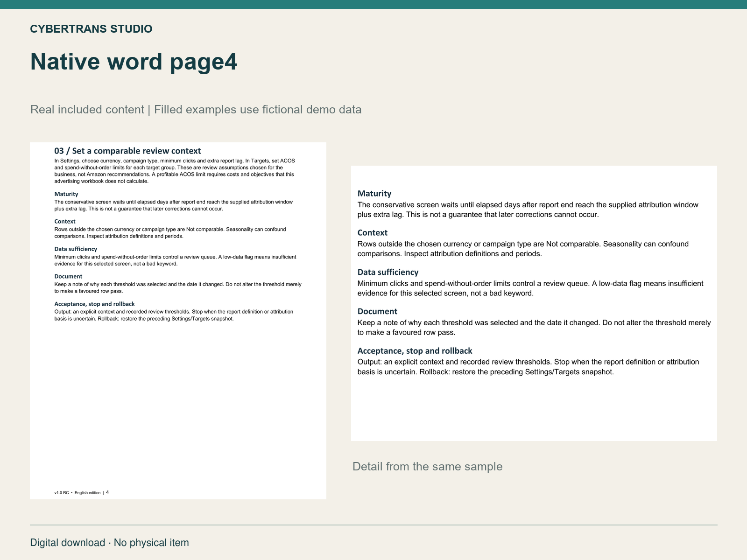The image size is (747, 560).
Task: Click 'Document' heading in the small page
Action: click(x=68, y=277)
